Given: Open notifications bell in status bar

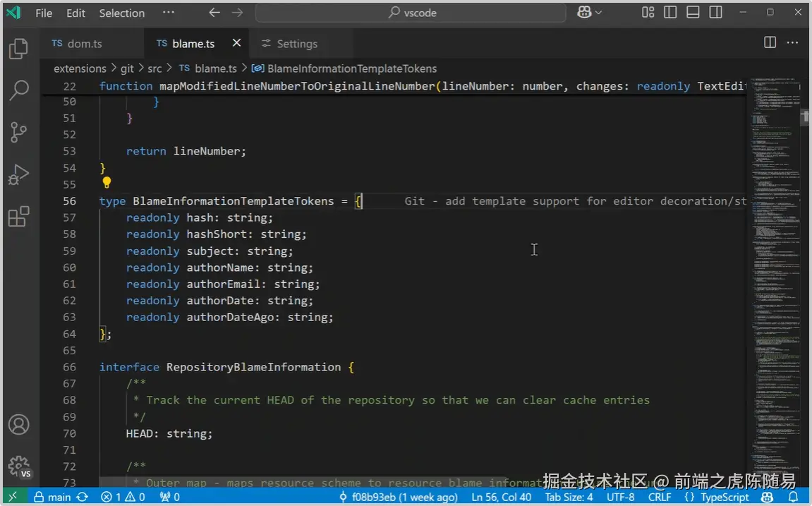Looking at the screenshot, I should (x=793, y=497).
